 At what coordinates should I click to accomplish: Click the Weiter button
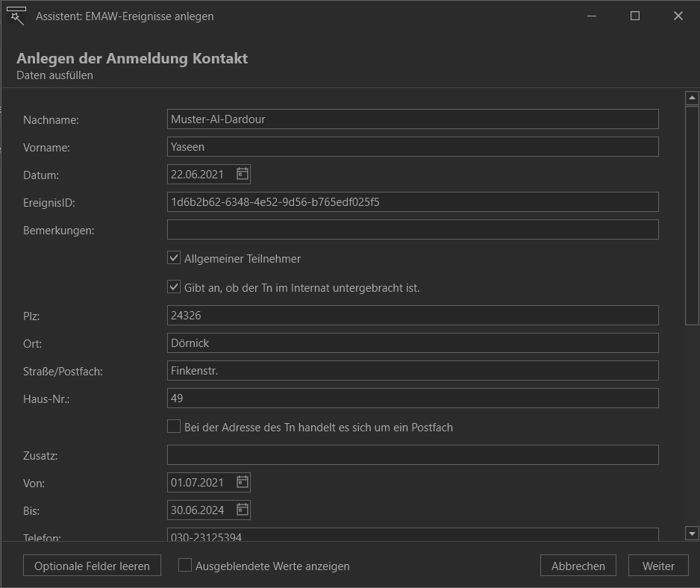[x=658, y=566]
